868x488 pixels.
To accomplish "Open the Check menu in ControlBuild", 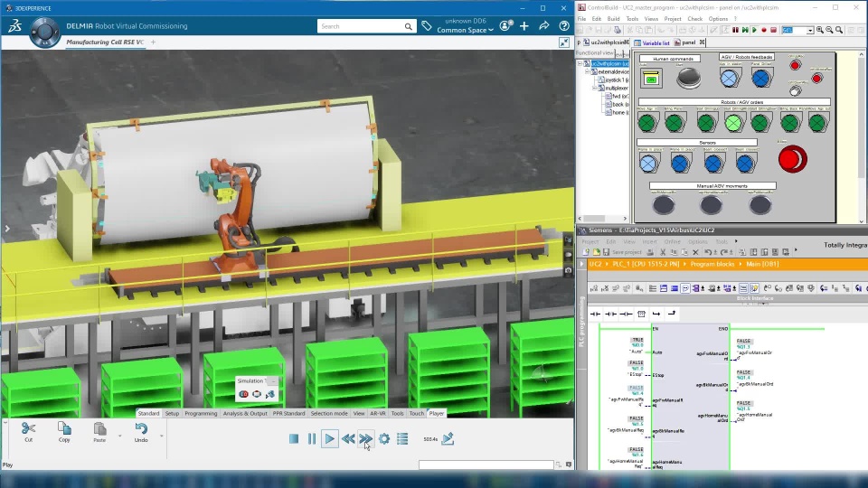I will [694, 19].
